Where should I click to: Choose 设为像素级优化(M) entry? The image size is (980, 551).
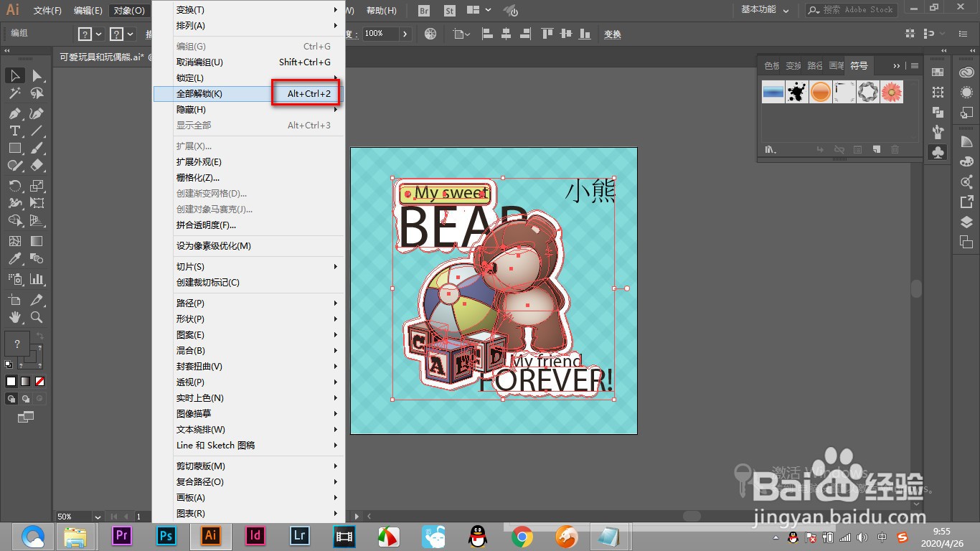[x=249, y=245]
